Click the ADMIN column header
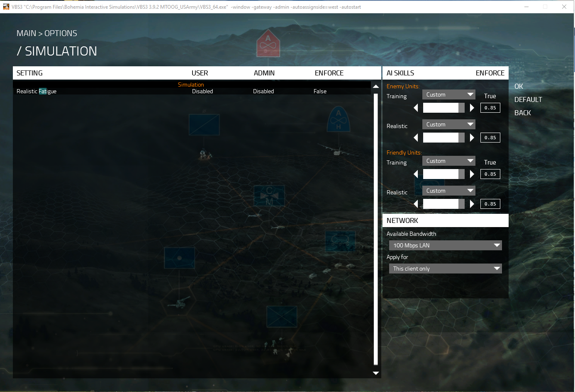 (264, 73)
